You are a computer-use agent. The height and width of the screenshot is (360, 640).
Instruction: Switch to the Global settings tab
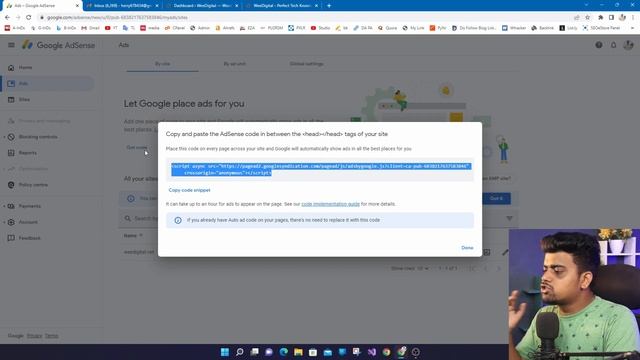306,64
